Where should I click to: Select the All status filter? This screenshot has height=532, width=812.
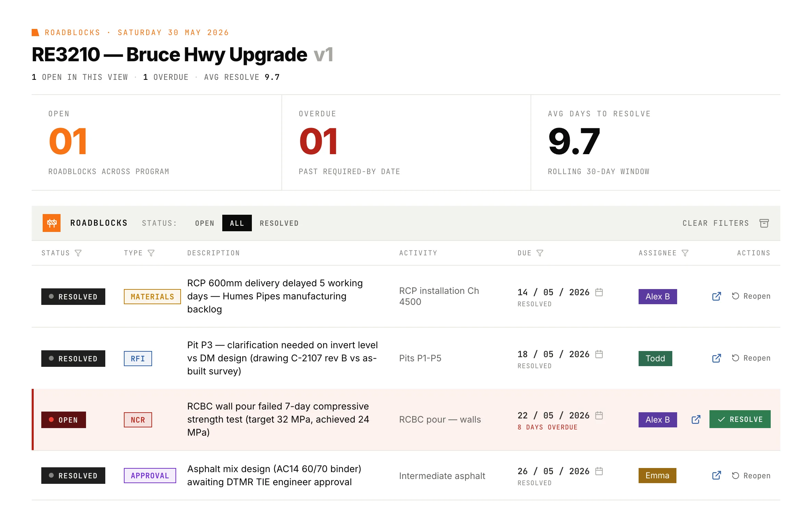coord(237,223)
